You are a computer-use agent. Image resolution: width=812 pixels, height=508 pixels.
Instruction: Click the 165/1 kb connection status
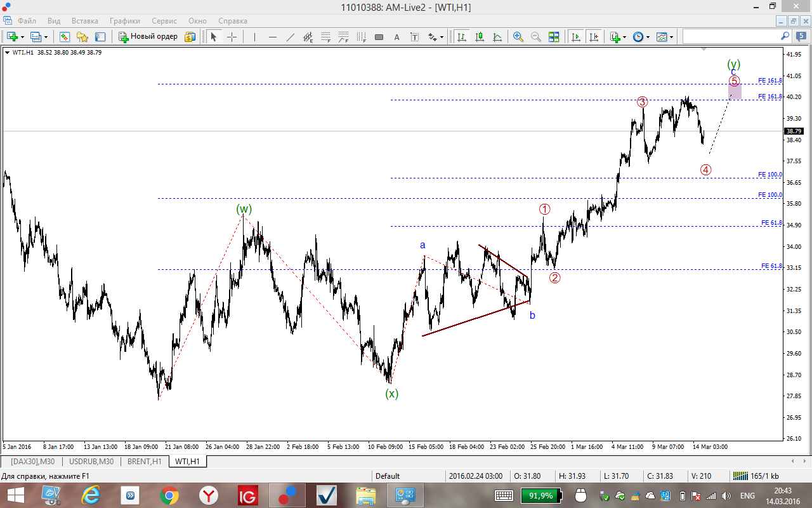756,476
